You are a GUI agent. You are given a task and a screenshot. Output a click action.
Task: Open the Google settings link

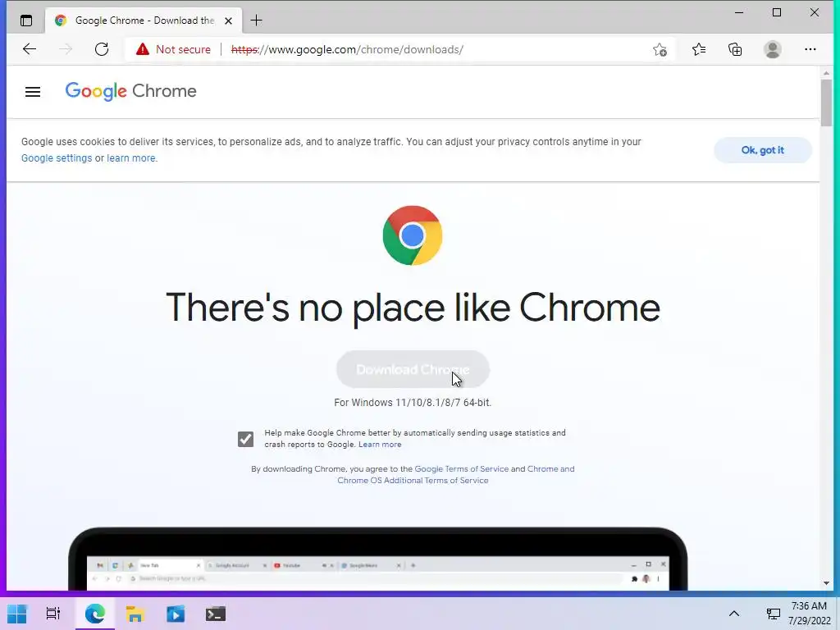pyautogui.click(x=57, y=158)
